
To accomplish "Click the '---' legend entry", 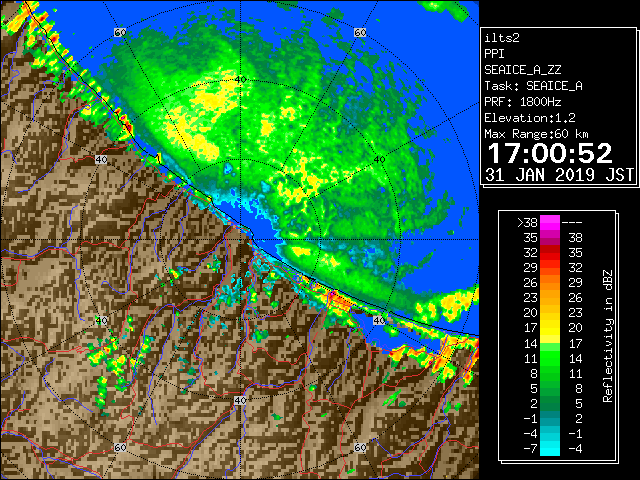I will pos(572,223).
